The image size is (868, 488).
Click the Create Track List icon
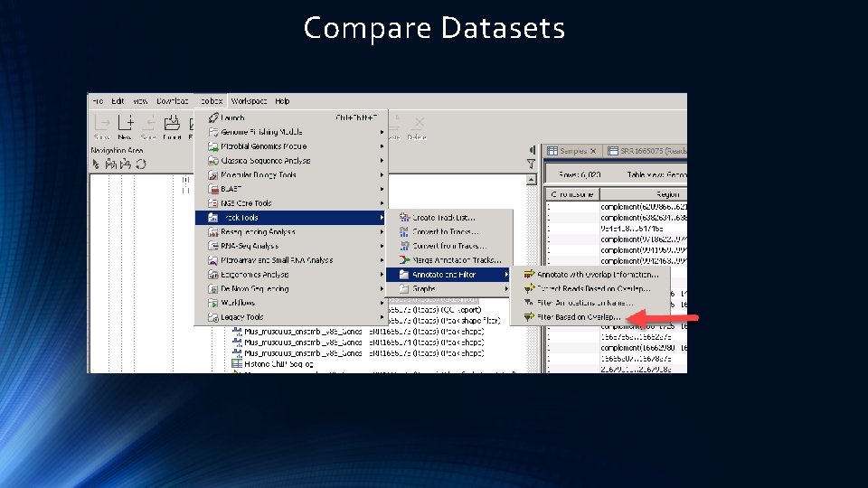click(x=404, y=218)
